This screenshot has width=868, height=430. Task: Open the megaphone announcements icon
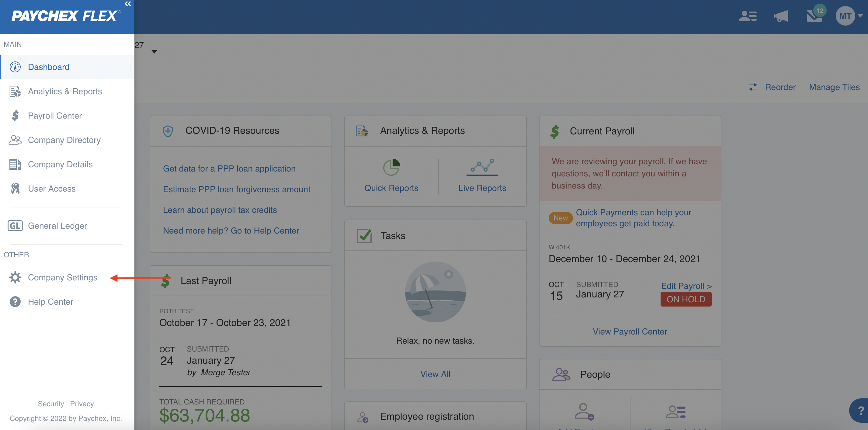[781, 16]
